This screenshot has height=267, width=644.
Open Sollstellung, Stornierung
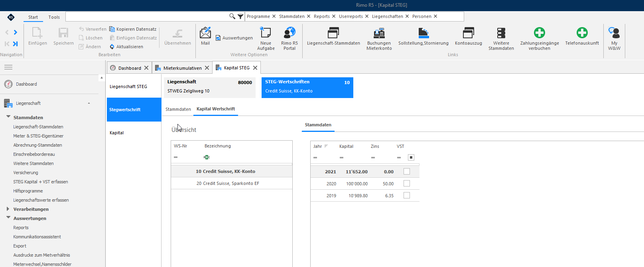tap(423, 36)
